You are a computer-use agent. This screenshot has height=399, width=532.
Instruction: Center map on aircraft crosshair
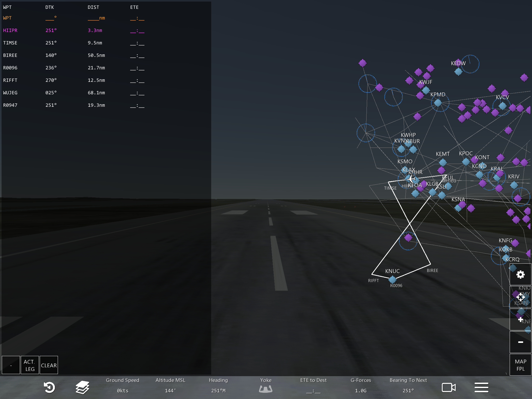[x=520, y=297]
